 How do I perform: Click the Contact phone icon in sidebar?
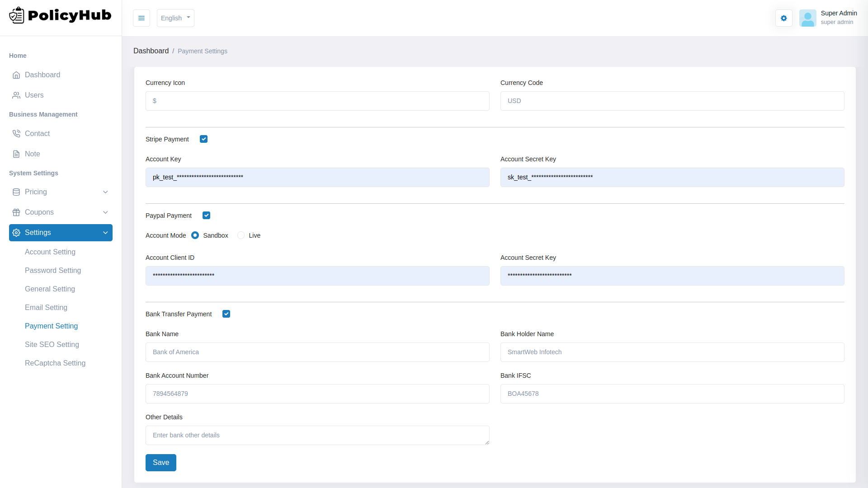16,133
